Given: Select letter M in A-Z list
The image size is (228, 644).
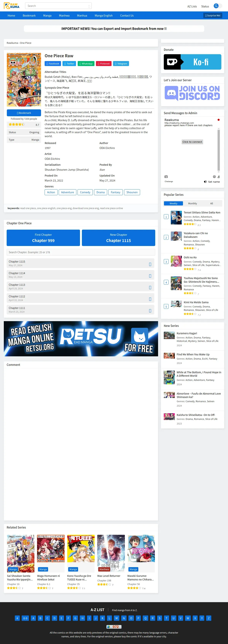Looking at the screenshot, I should click(x=116, y=618).
